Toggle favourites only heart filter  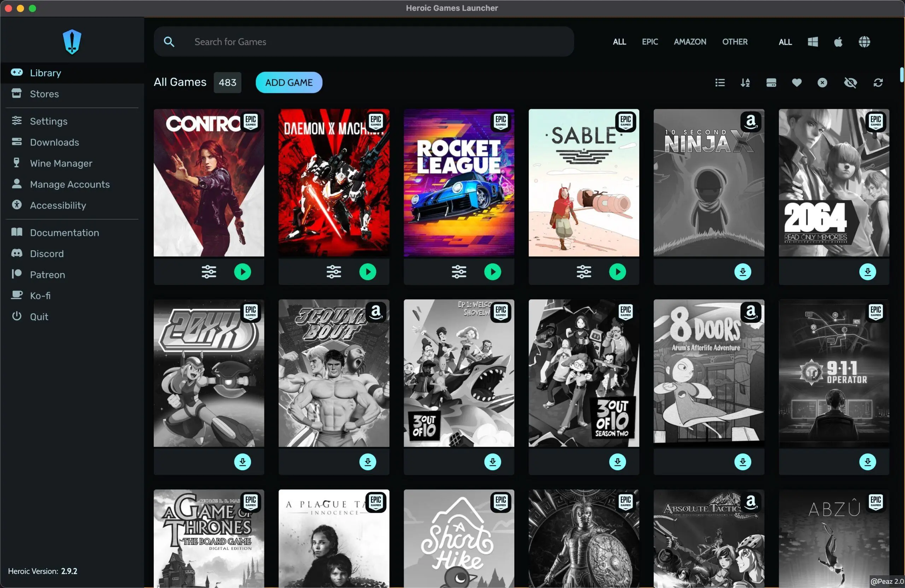[796, 82]
